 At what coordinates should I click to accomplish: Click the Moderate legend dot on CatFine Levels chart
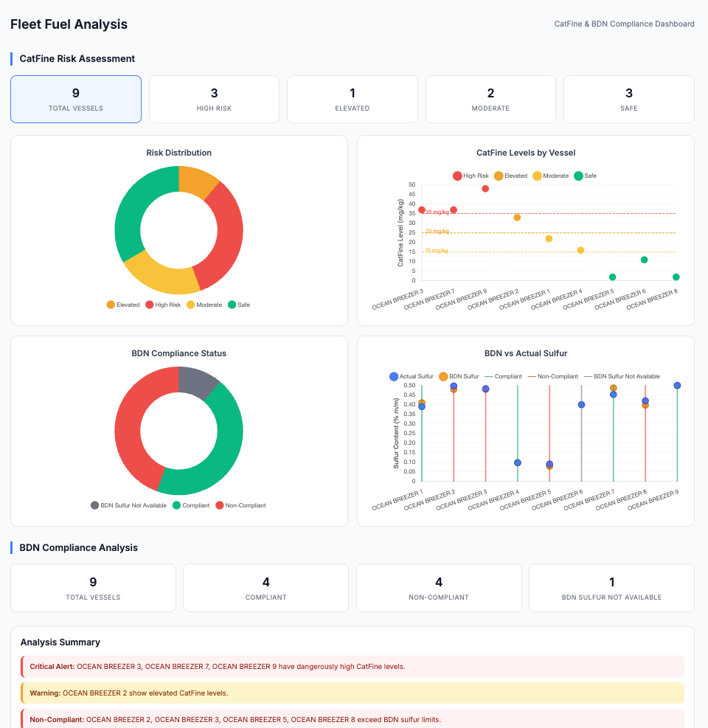pos(538,176)
